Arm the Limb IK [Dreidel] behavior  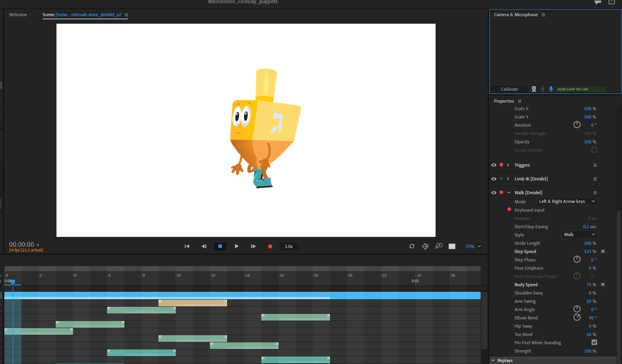click(501, 178)
